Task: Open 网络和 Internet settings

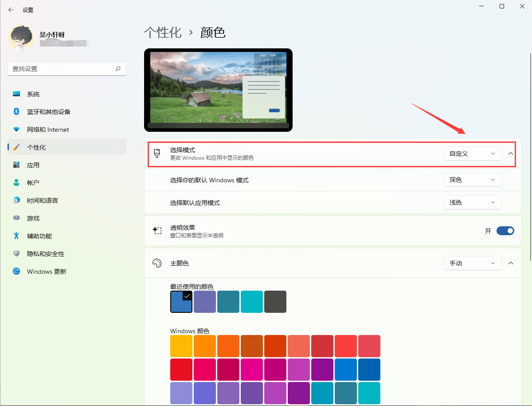Action: (47, 129)
